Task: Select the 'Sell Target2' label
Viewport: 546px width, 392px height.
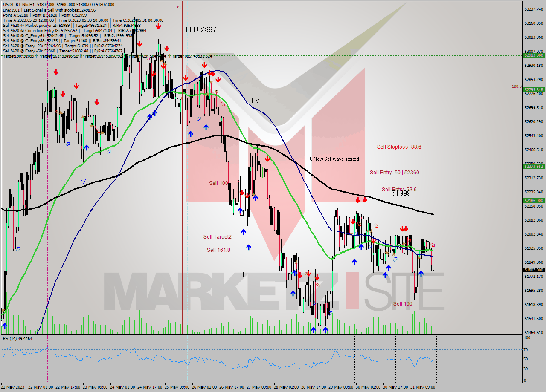Action: click(x=218, y=236)
